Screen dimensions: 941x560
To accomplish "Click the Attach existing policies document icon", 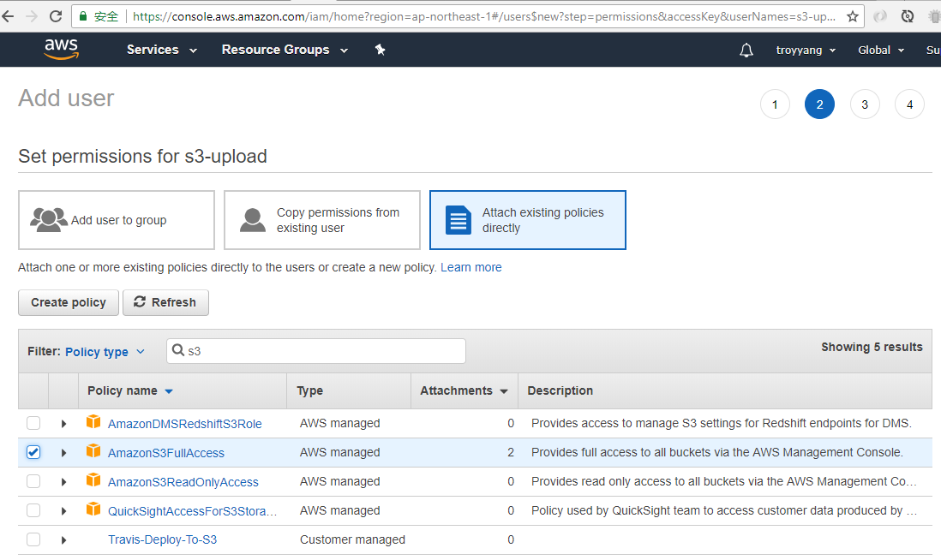I will [x=459, y=220].
